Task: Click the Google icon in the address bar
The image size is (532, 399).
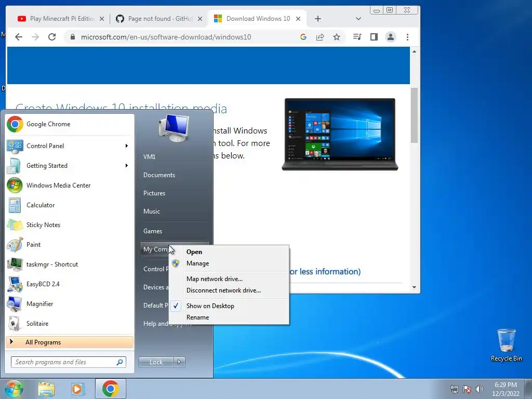Action: click(x=303, y=37)
